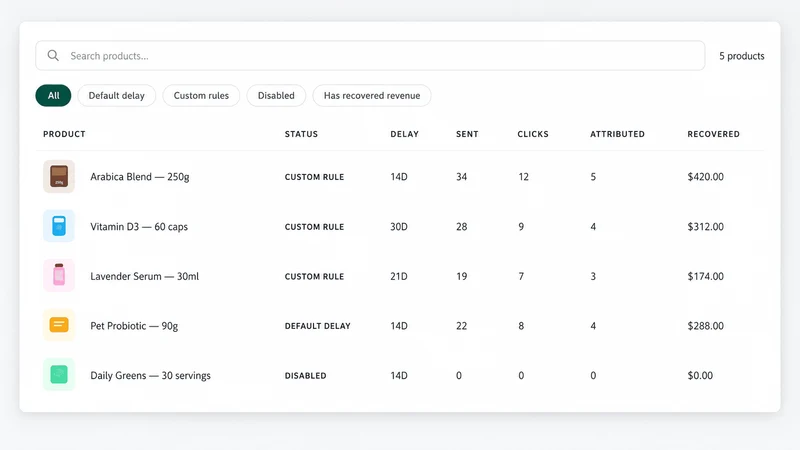The height and width of the screenshot is (450, 800).
Task: Click the Arabica Blend coffee bag icon
Action: coord(59,177)
